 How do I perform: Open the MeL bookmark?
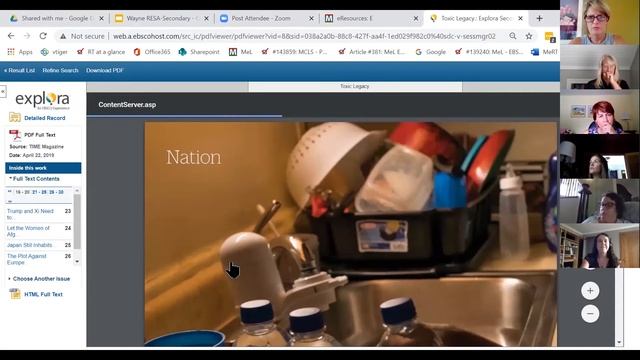[240, 52]
